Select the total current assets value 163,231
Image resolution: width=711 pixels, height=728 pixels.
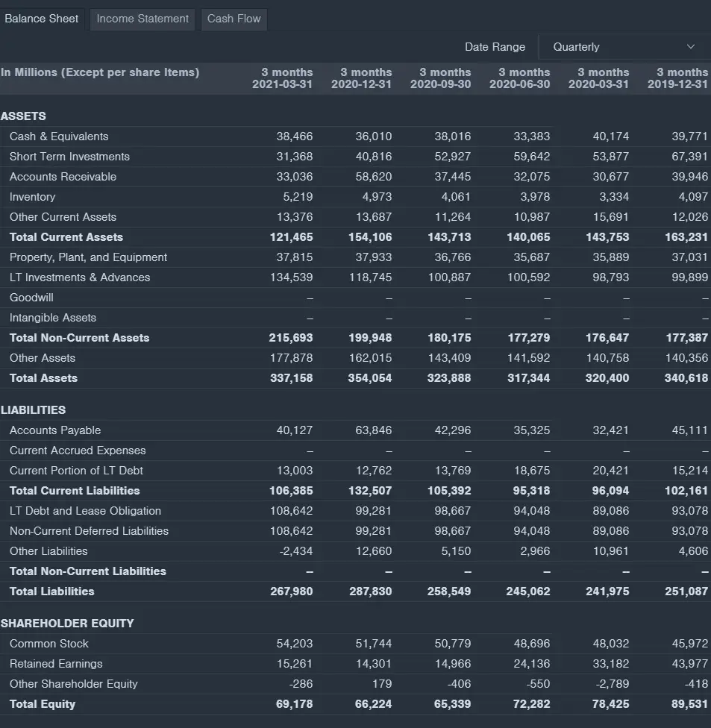coord(686,237)
